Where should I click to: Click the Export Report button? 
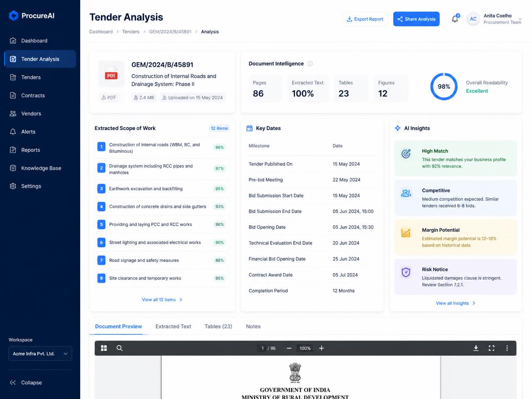point(365,19)
